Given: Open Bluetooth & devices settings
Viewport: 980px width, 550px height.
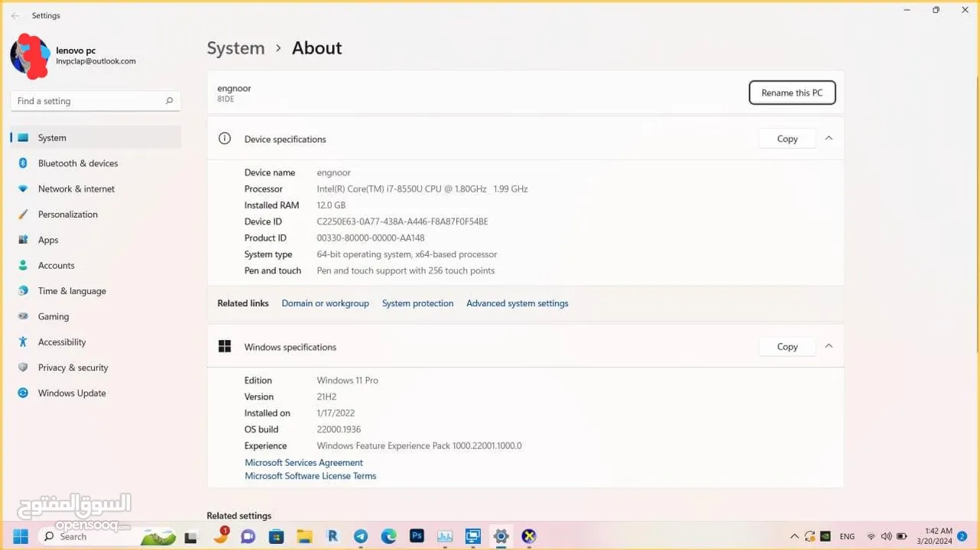Looking at the screenshot, I should pyautogui.click(x=96, y=163).
